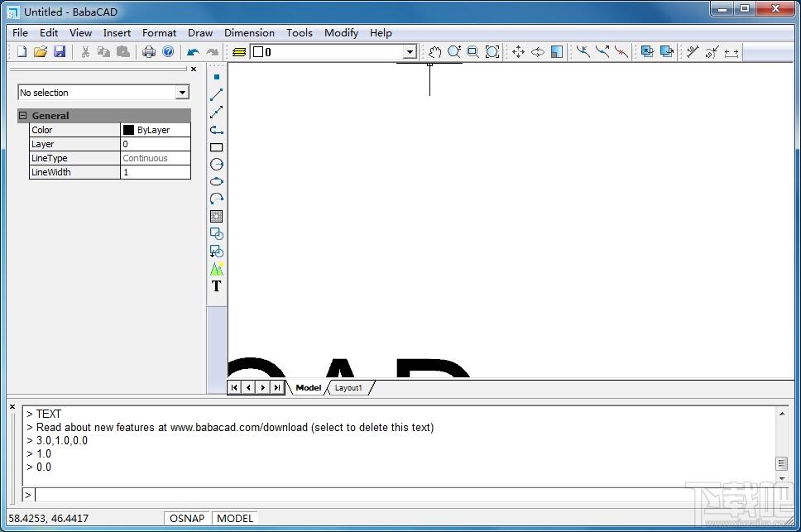The image size is (801, 532).
Task: Open the layer dropdown showing 0
Action: 410,52
